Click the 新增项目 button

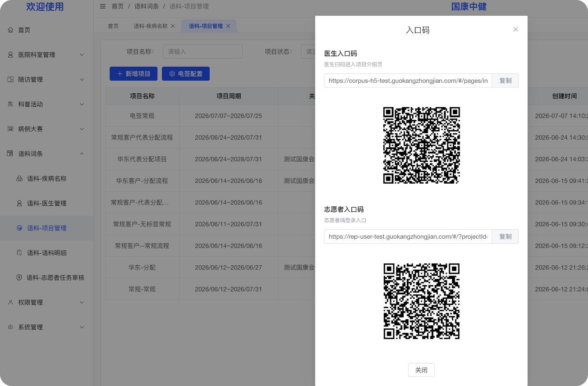point(133,73)
